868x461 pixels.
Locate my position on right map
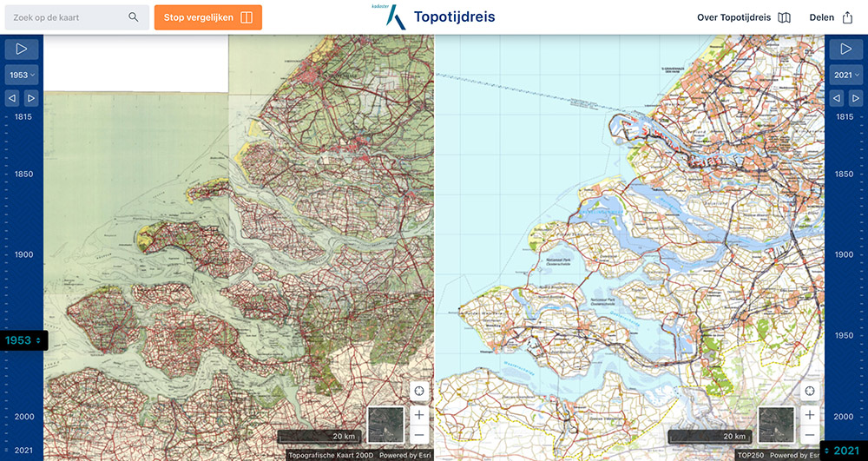tap(810, 392)
